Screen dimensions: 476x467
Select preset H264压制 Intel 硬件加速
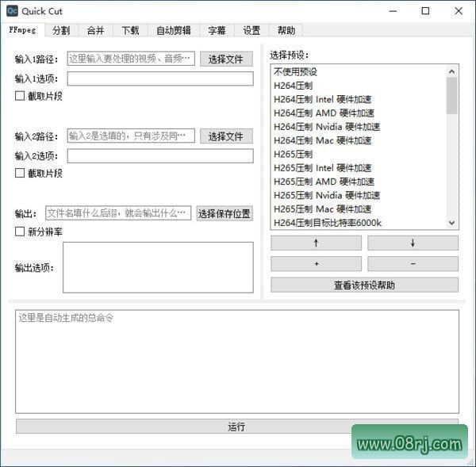[359, 99]
